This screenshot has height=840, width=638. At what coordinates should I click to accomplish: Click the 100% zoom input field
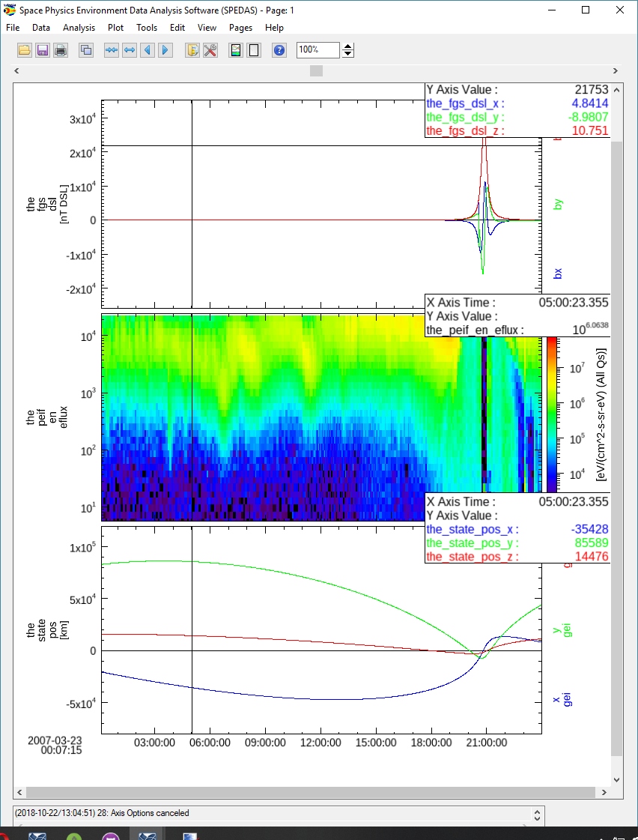318,50
